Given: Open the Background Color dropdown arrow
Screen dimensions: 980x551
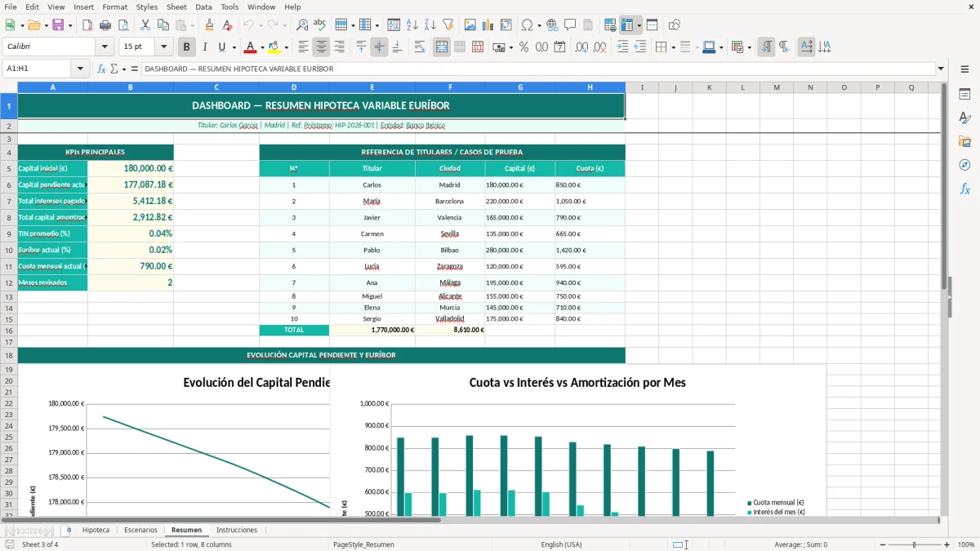Looking at the screenshot, I should pyautogui.click(x=286, y=47).
